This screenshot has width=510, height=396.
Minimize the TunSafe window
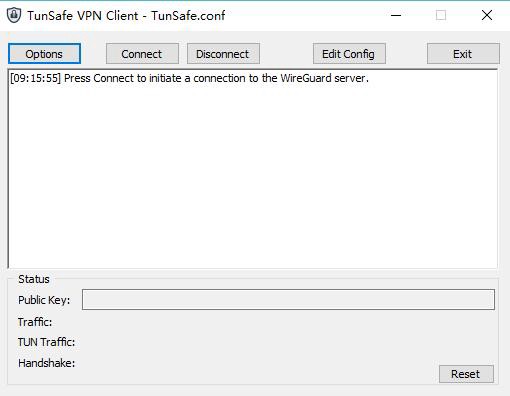396,15
